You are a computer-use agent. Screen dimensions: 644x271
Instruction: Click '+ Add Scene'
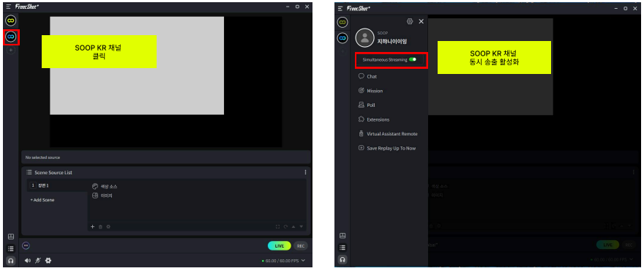click(x=42, y=200)
